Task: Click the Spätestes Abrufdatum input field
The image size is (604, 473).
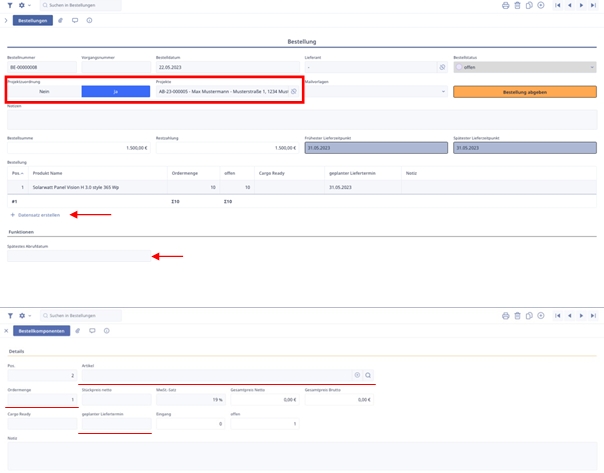Action: tap(78, 257)
